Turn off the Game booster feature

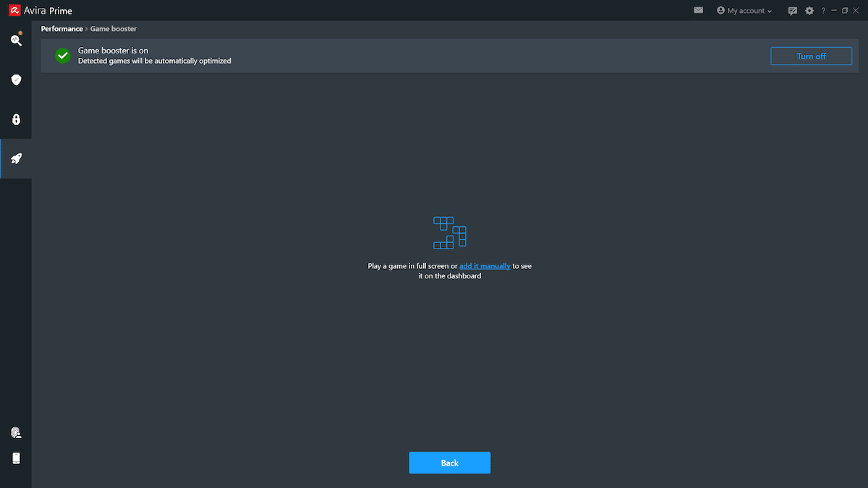click(811, 56)
